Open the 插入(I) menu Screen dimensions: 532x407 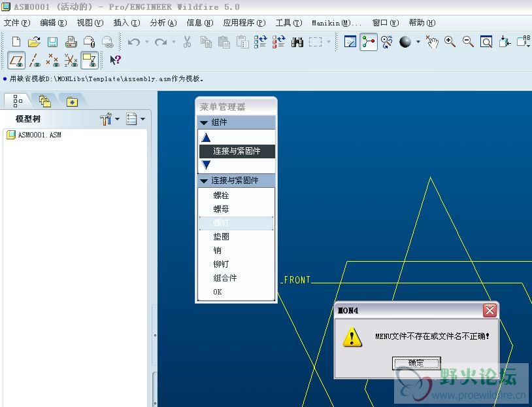(127, 23)
